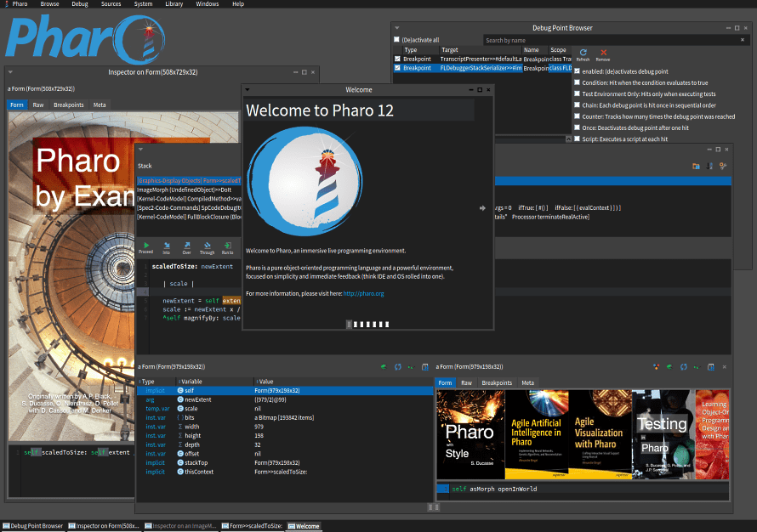Viewport: 757px width, 532px height.
Task: Click the Proceed debugger button
Action: [x=145, y=247]
